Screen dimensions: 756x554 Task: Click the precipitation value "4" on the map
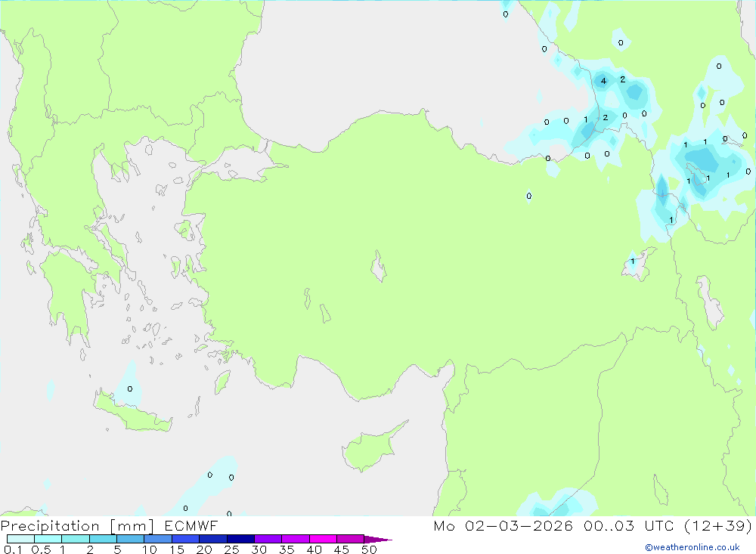click(x=603, y=81)
